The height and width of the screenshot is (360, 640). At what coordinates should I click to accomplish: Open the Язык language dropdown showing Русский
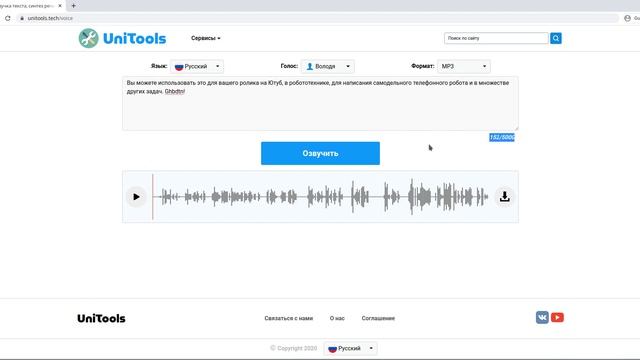(x=197, y=66)
